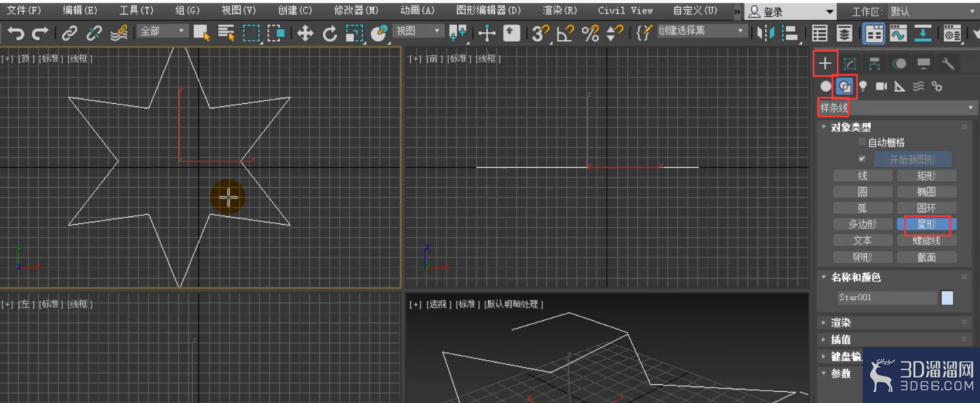Click the Redo arrow icon
The width and height of the screenshot is (980, 403).
tap(40, 33)
